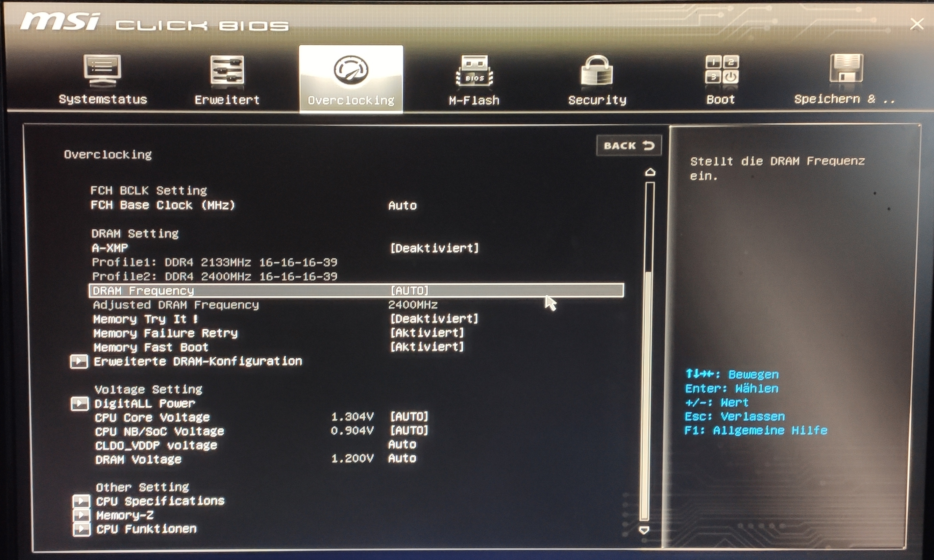Open the Security padlock icon
This screenshot has height=560, width=934.
click(x=597, y=71)
